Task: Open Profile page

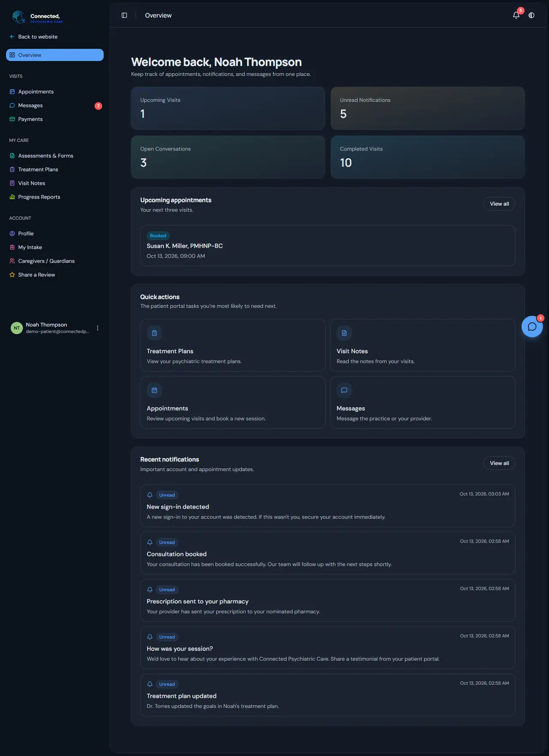Action: point(55,233)
